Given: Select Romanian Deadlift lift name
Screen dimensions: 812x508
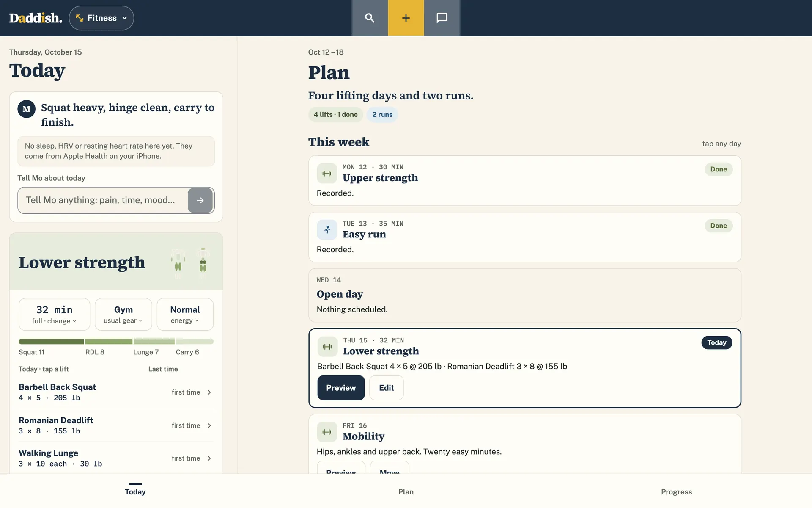Looking at the screenshot, I should click(x=56, y=420).
